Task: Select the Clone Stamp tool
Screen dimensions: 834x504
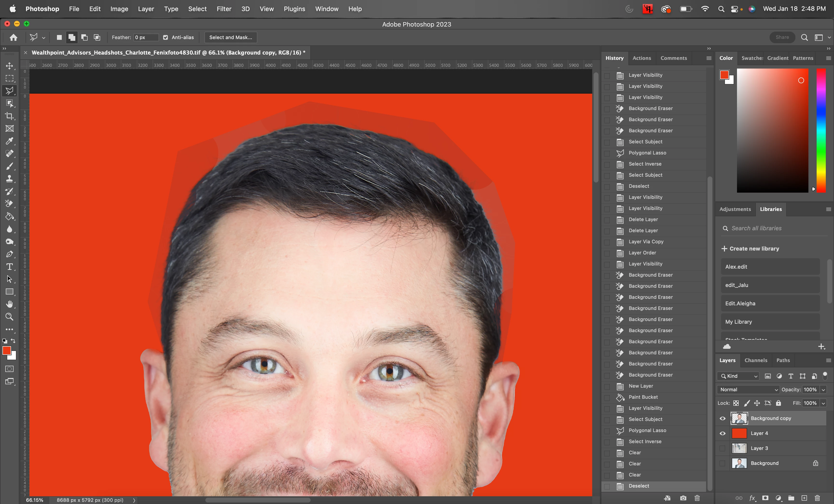Action: pyautogui.click(x=9, y=179)
